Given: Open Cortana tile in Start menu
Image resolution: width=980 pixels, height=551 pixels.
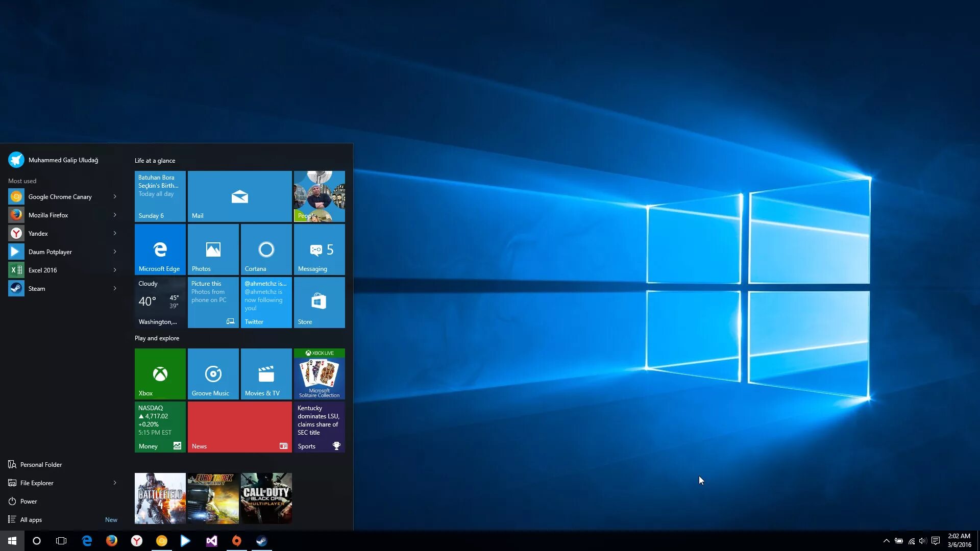Looking at the screenshot, I should click(x=266, y=249).
